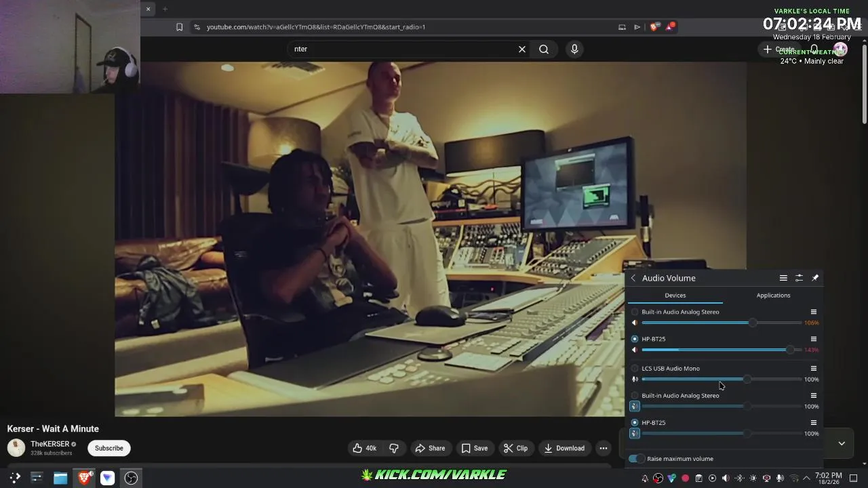Open site settings icon beside URL

(x=197, y=27)
